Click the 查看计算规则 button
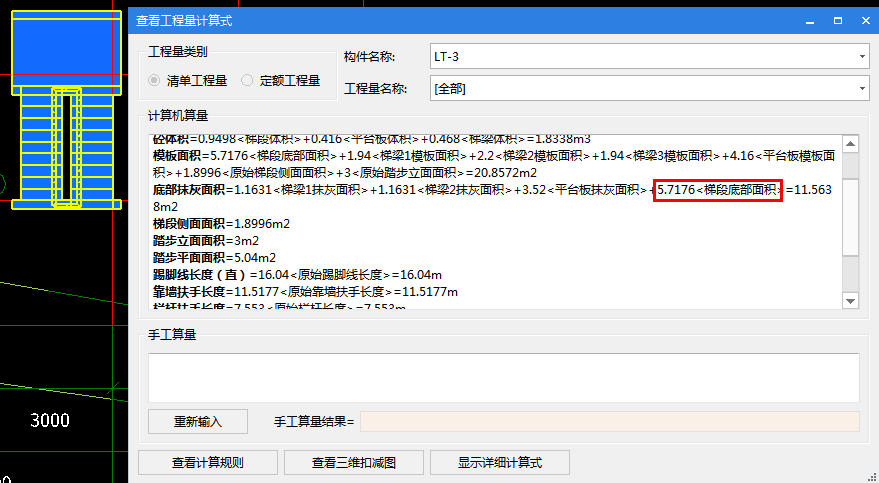The image size is (879, 483). click(x=207, y=463)
